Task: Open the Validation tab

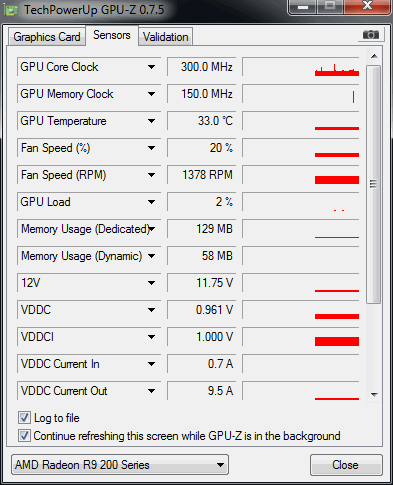Action: click(x=166, y=37)
